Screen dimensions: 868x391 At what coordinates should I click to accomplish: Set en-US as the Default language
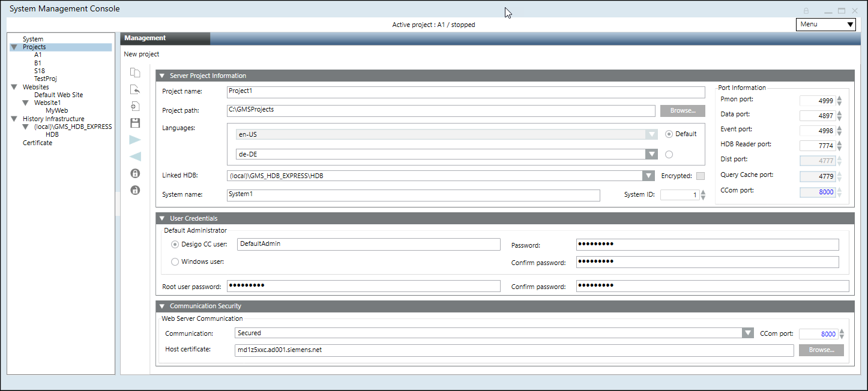pyautogui.click(x=669, y=134)
